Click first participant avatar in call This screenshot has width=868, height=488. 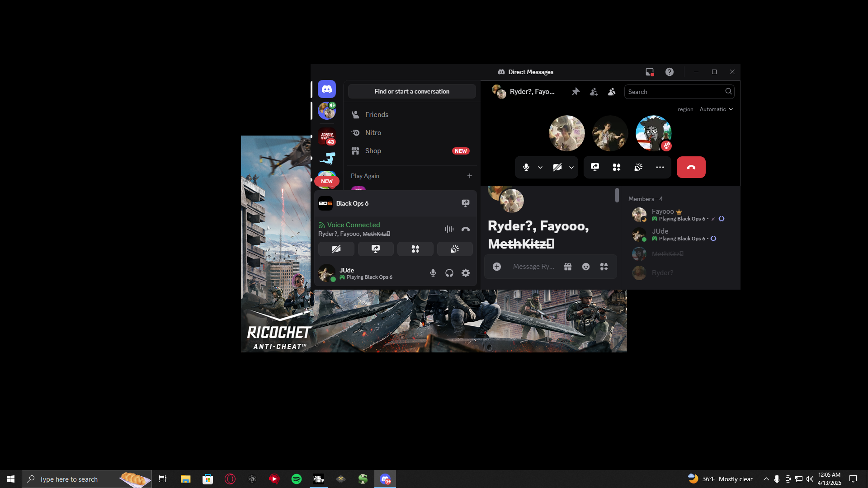coord(566,133)
